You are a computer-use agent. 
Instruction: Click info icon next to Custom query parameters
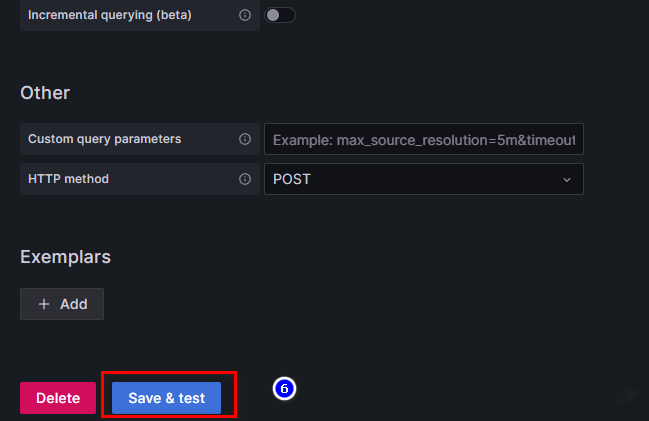click(x=245, y=139)
